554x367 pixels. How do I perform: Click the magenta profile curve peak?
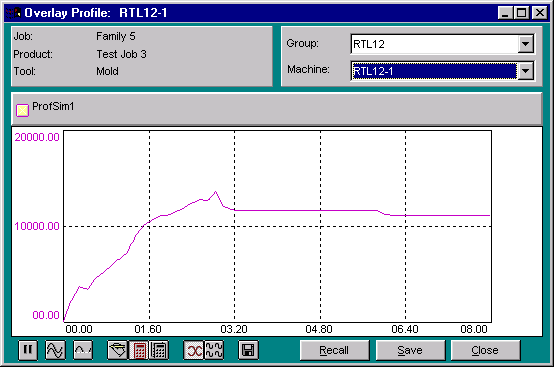tap(216, 192)
